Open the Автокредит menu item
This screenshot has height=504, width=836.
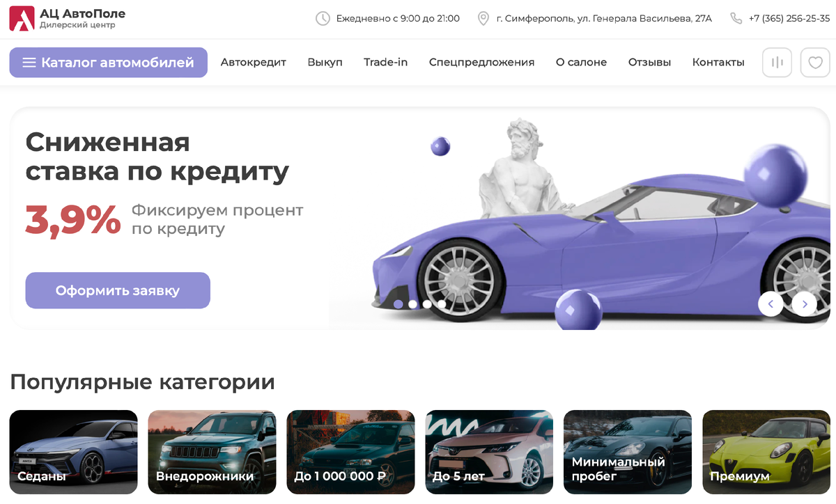(254, 63)
